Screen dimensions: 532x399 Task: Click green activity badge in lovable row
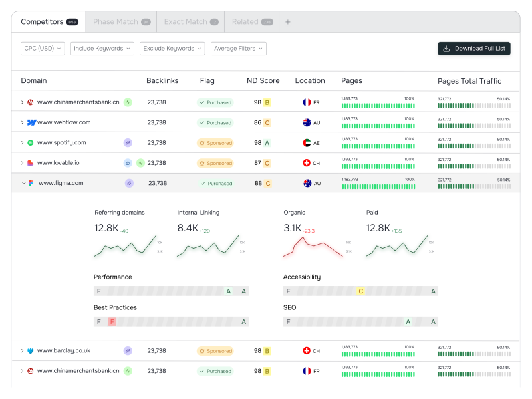pyautogui.click(x=140, y=163)
